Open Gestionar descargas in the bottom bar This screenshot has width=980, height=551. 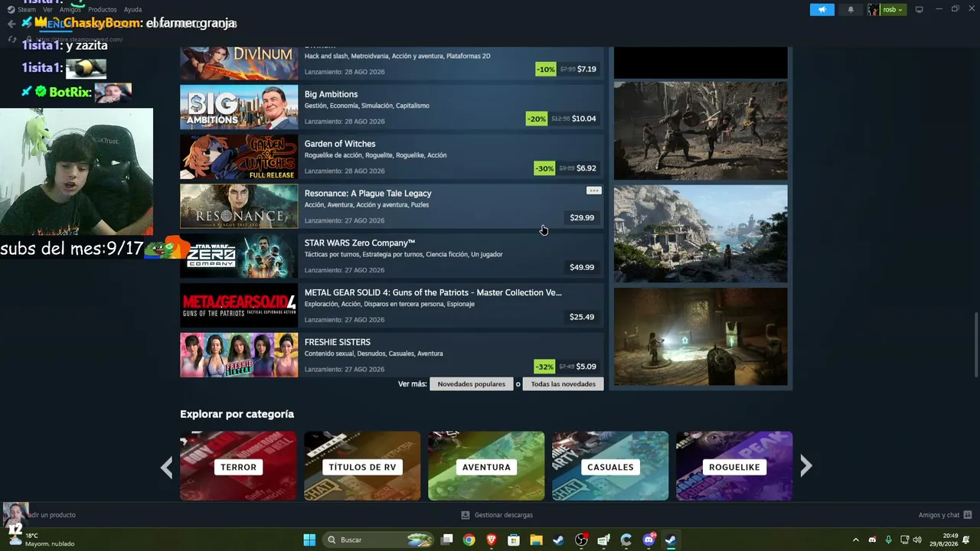point(497,515)
